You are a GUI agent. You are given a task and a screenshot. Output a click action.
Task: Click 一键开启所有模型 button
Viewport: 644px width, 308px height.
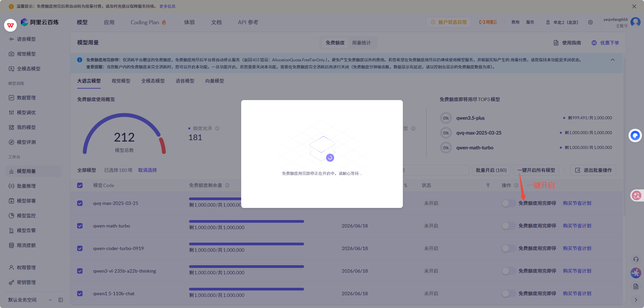point(536,170)
